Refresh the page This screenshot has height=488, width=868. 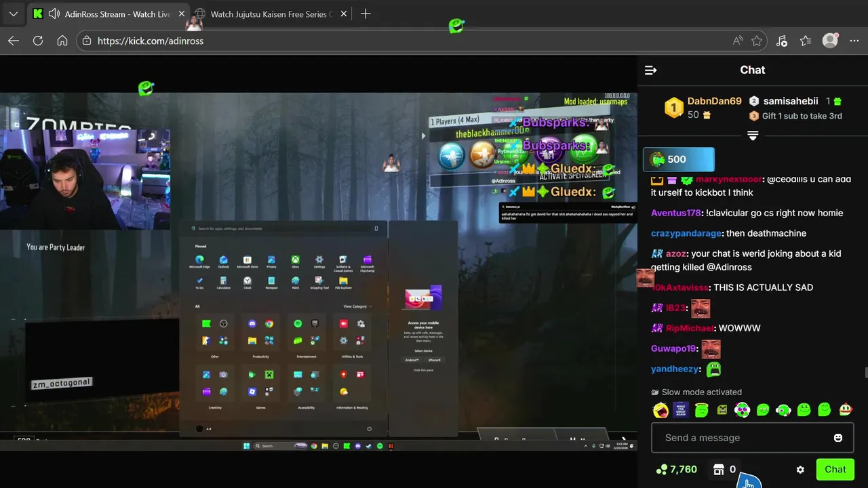click(x=38, y=41)
